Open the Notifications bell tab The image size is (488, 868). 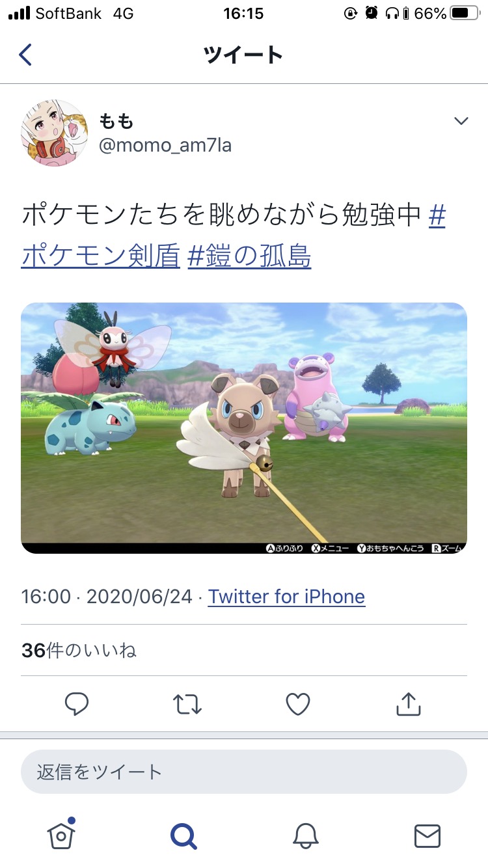point(306,835)
